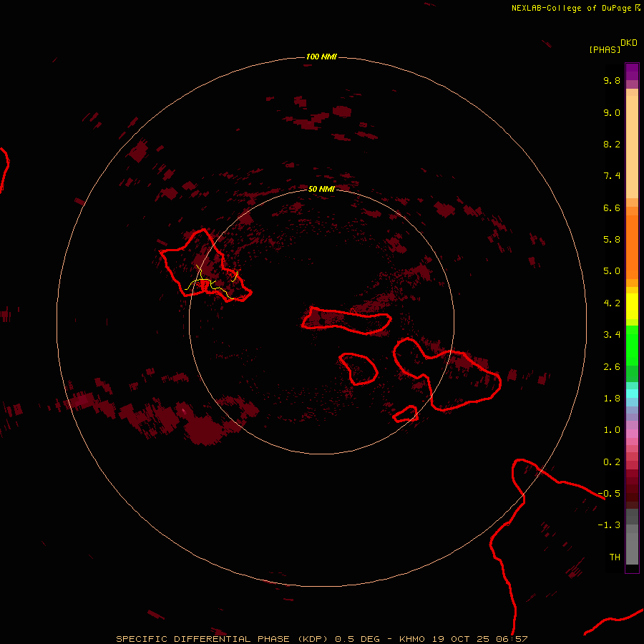Image resolution: width=644 pixels, height=644 pixels.
Task: Click the 9.0 colorbar value
Action: (x=612, y=112)
